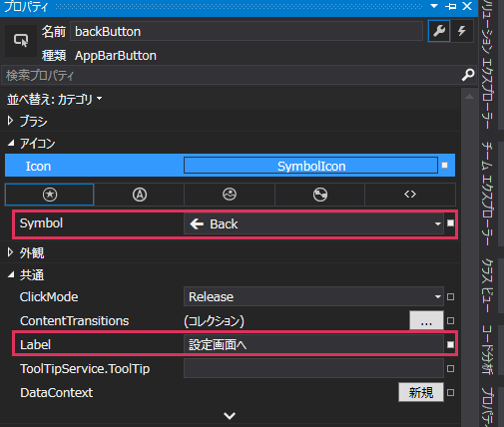The width and height of the screenshot is (504, 427).
Task: Choose the PathIcon type tab
Action: coord(320,195)
